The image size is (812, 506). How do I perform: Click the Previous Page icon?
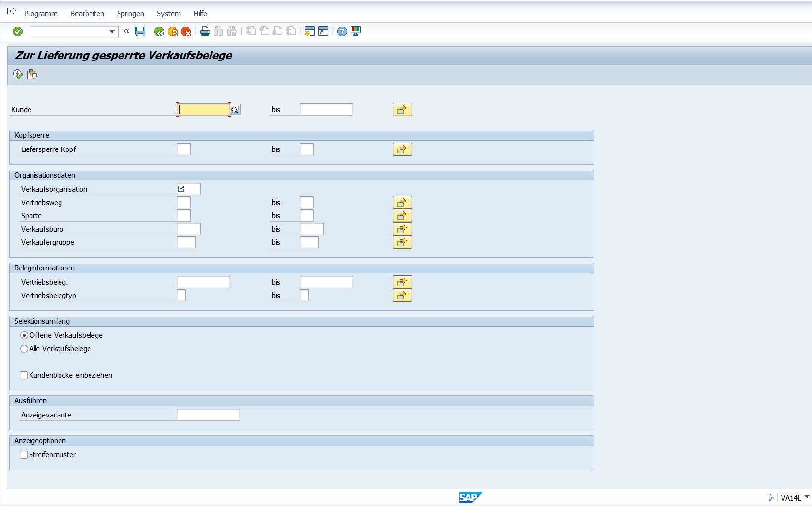(x=264, y=31)
